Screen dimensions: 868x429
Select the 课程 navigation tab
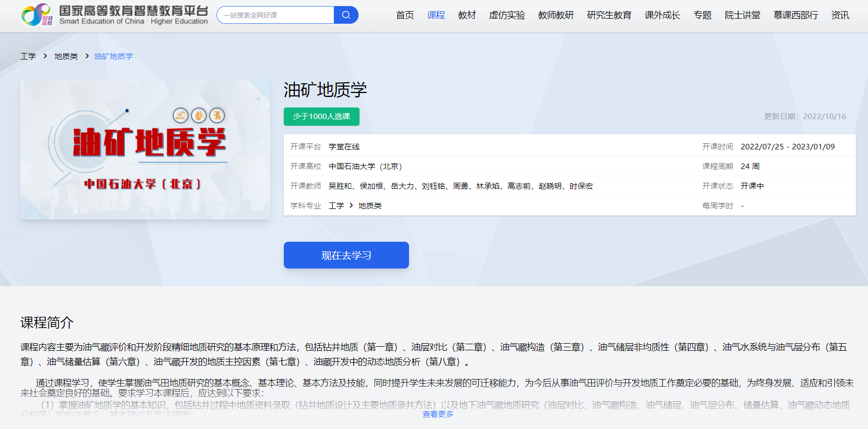[436, 15]
